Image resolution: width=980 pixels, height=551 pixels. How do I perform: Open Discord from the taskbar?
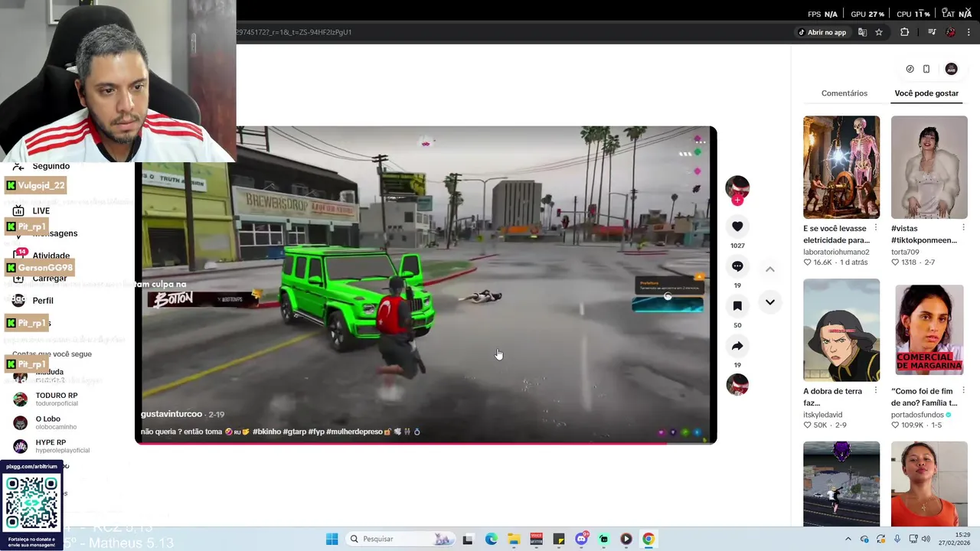(x=581, y=539)
